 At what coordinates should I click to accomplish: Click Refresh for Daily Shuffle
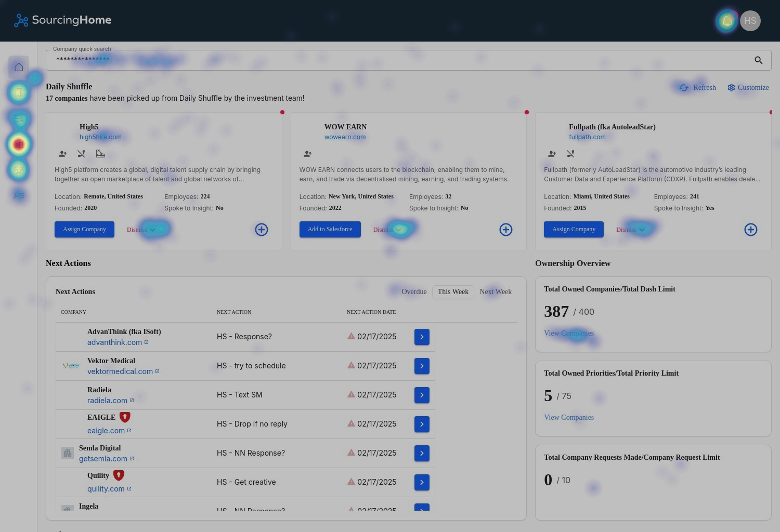point(698,88)
